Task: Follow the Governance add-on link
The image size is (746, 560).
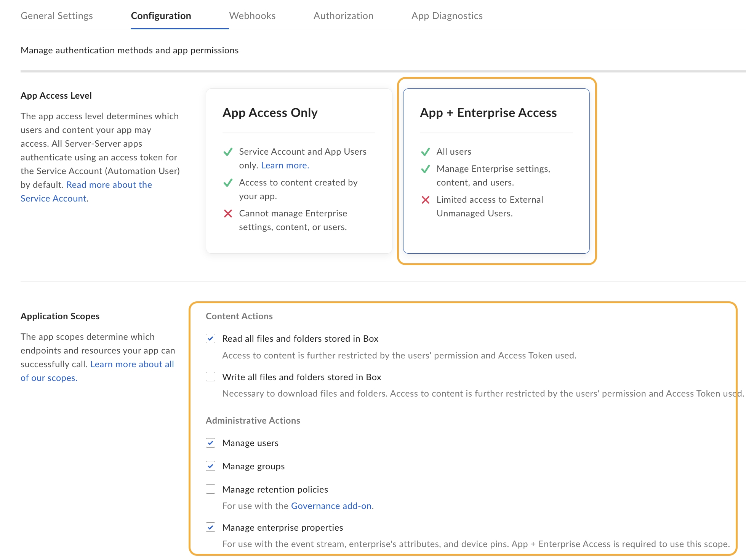Action: 332,506
